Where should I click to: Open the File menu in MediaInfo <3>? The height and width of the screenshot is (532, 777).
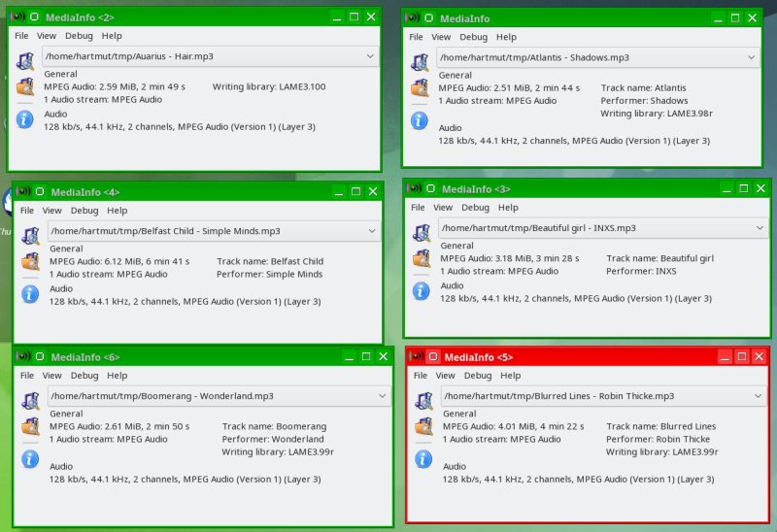coord(418,208)
